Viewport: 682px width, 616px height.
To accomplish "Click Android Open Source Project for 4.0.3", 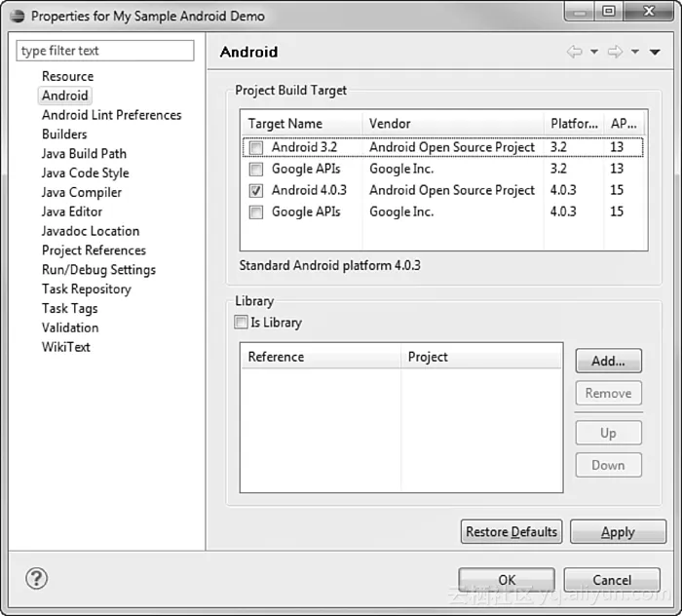I will (x=451, y=190).
